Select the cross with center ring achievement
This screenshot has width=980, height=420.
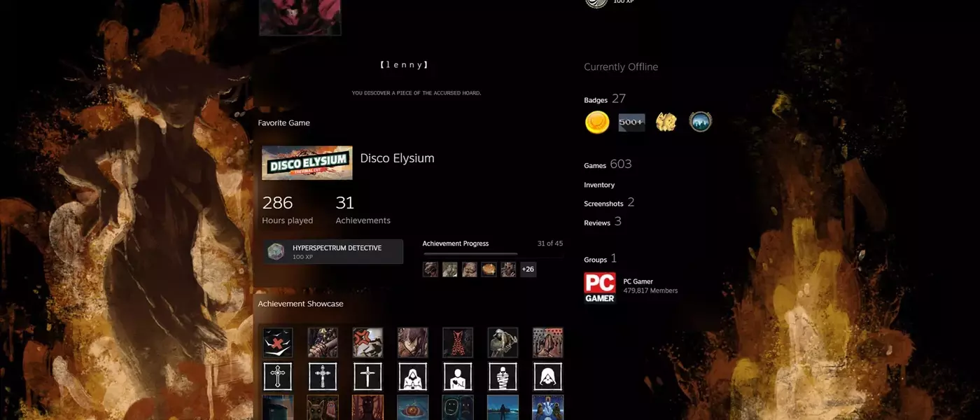[x=278, y=377]
